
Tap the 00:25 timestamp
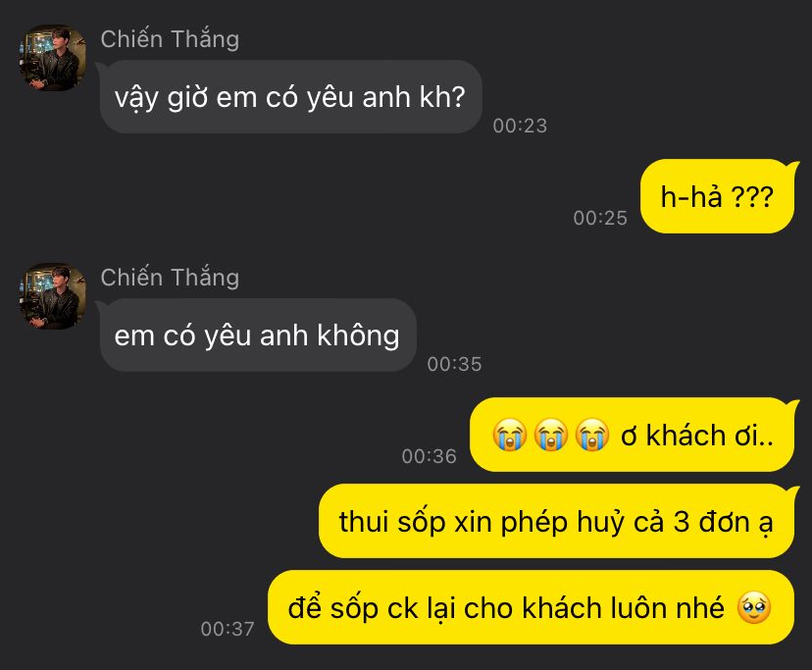coord(600,218)
